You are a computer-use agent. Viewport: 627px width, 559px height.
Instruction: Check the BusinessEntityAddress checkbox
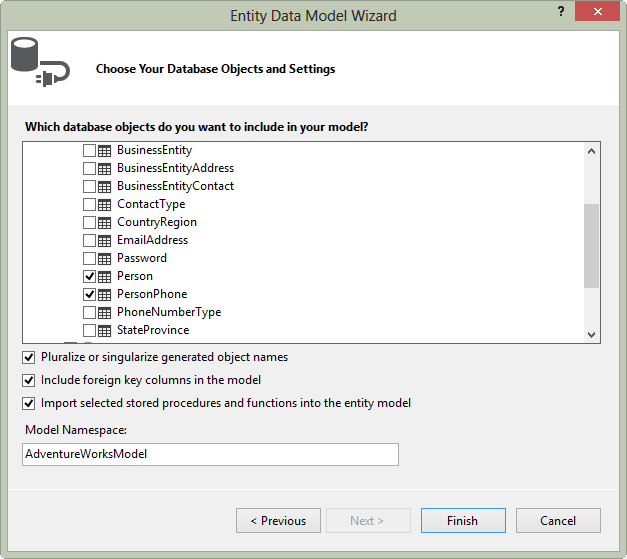[x=89, y=169]
